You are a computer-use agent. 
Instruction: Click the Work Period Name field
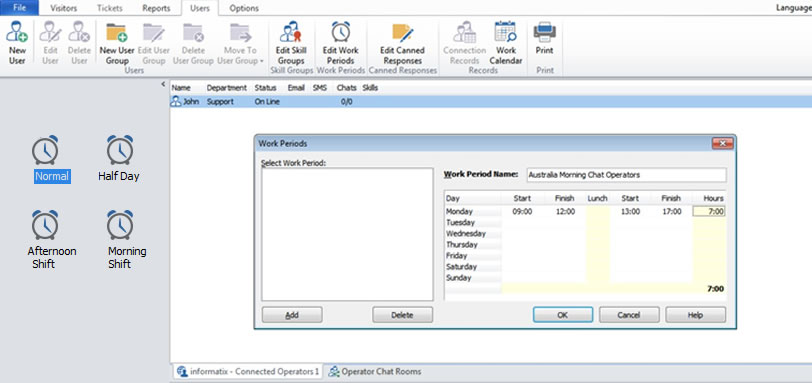click(626, 175)
